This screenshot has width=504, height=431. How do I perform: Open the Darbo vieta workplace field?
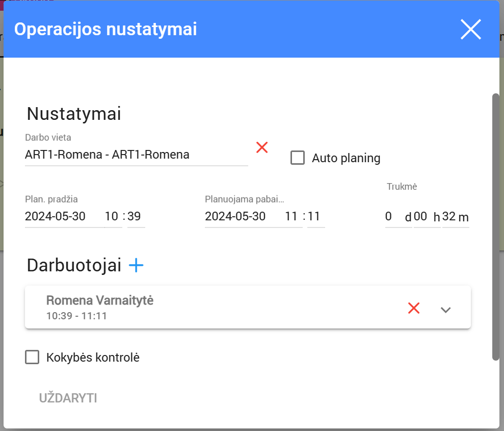point(136,155)
